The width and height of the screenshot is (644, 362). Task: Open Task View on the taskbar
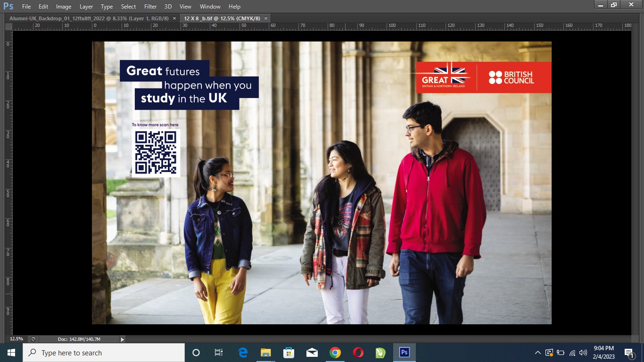pos(219,353)
